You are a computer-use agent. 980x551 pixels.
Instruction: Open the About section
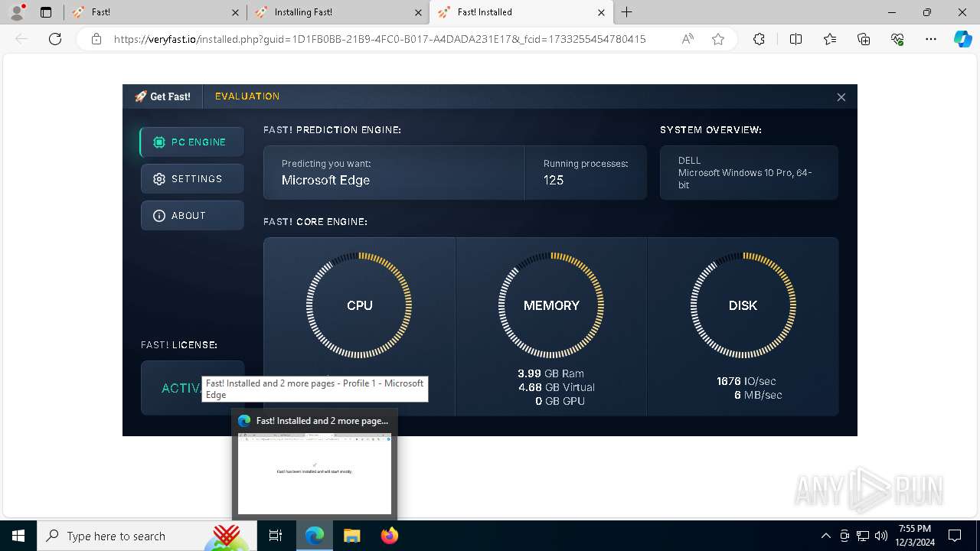(x=192, y=216)
